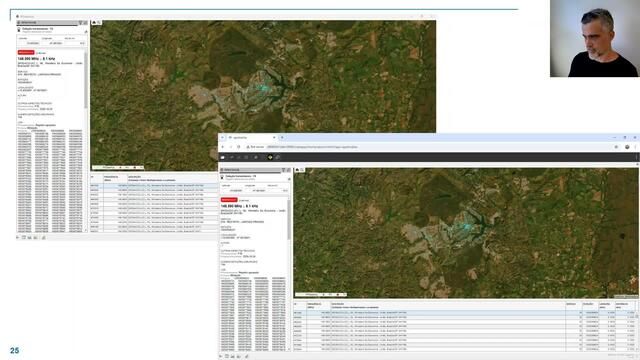Collapse the station header in upper-left panel

pos(86,32)
